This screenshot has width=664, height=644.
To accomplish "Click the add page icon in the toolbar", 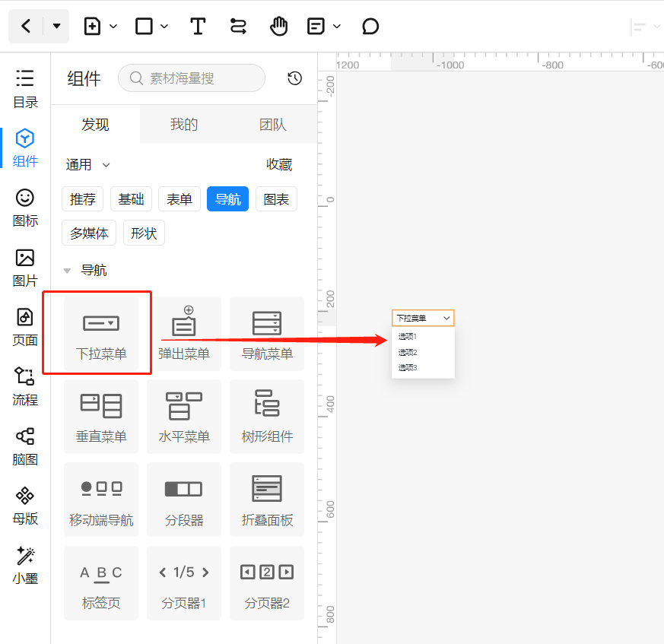I will click(x=92, y=27).
